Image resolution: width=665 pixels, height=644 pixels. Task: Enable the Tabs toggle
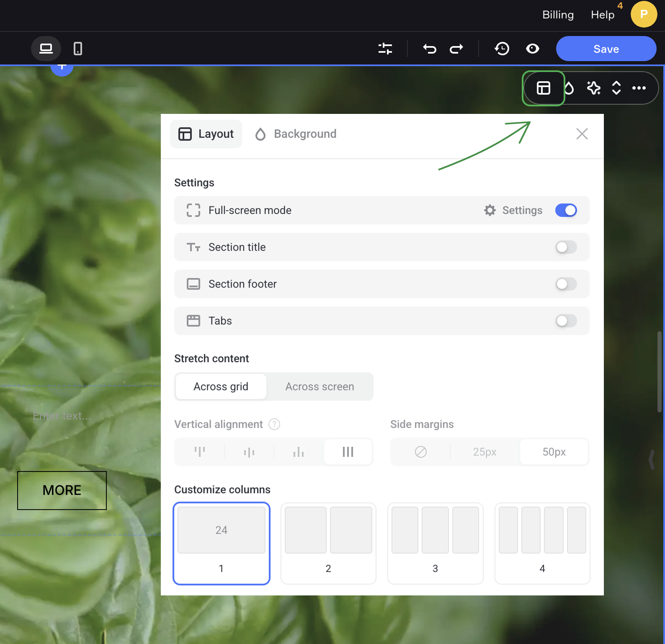coord(566,321)
